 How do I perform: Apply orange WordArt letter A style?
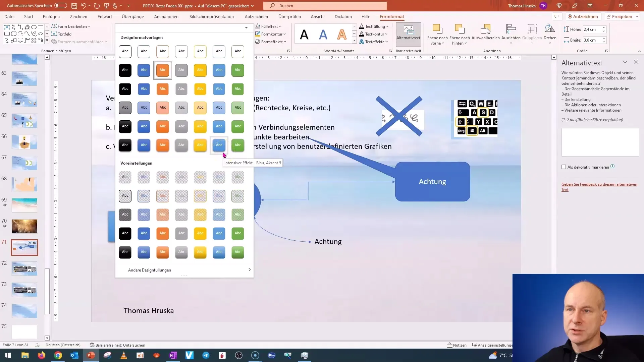click(x=342, y=35)
